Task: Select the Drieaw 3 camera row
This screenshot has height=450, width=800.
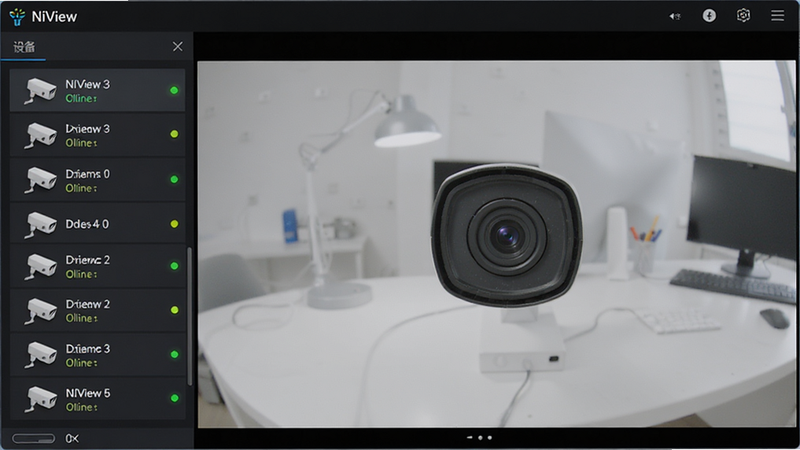Action: coord(97,135)
